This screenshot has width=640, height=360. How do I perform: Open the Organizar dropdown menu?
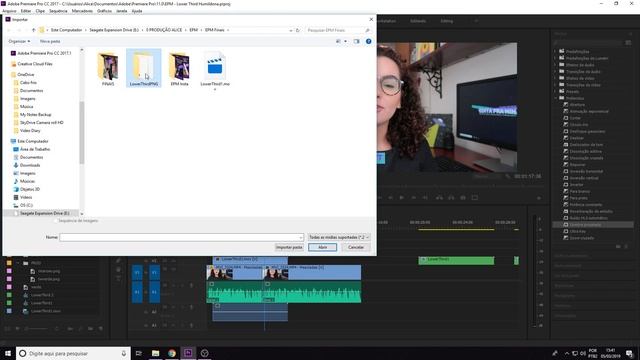(19, 41)
